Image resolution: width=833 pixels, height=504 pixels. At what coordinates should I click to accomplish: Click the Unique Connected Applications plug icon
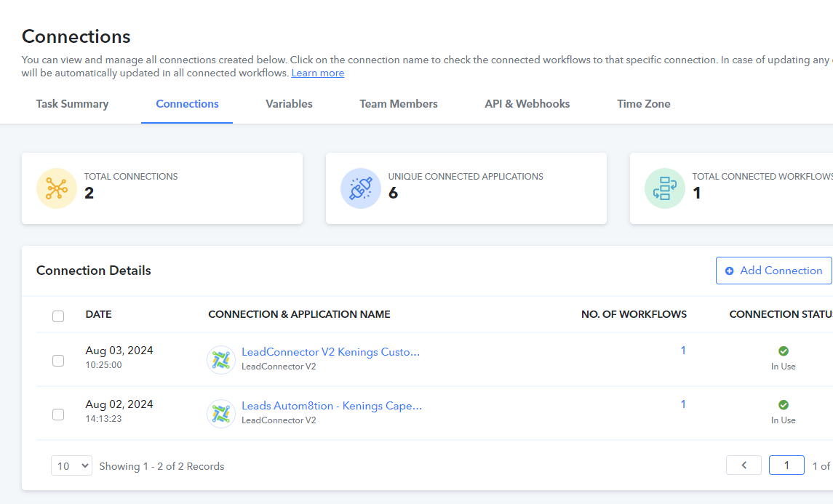(361, 188)
